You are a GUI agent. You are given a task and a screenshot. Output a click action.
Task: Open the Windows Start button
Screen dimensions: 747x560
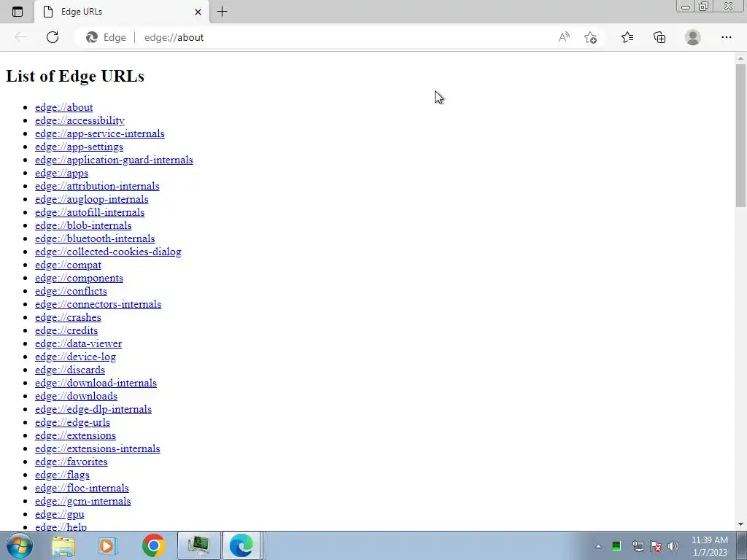point(19,545)
